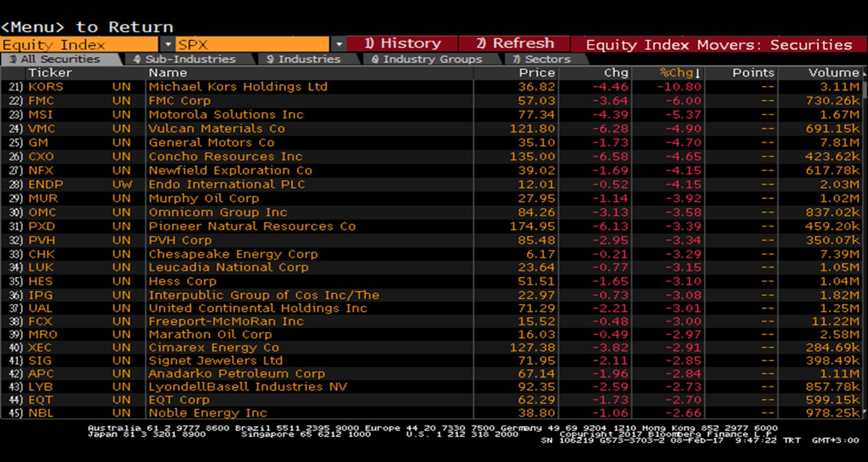
Task: Click Cimarex Energy Co name
Action: tap(214, 348)
